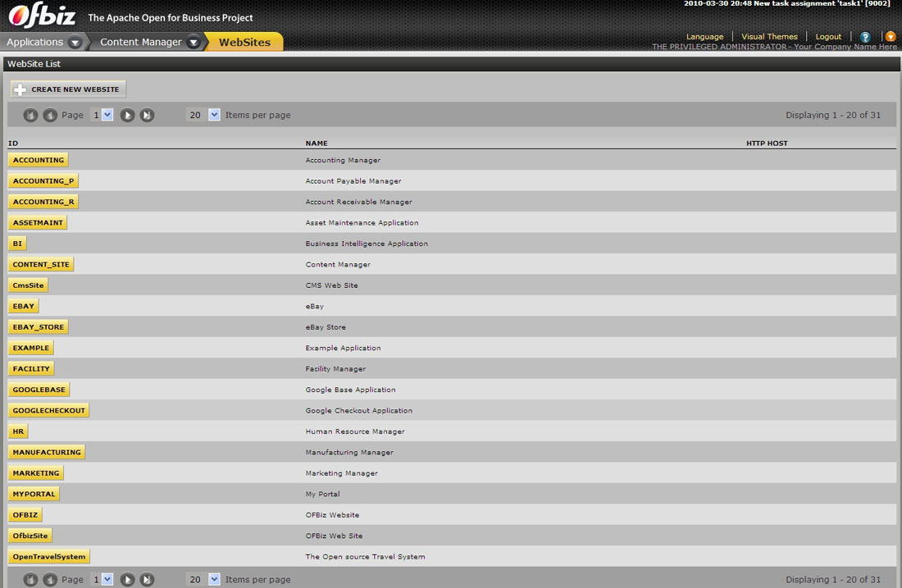Open the MANUFACTURING website ID

coord(47,452)
